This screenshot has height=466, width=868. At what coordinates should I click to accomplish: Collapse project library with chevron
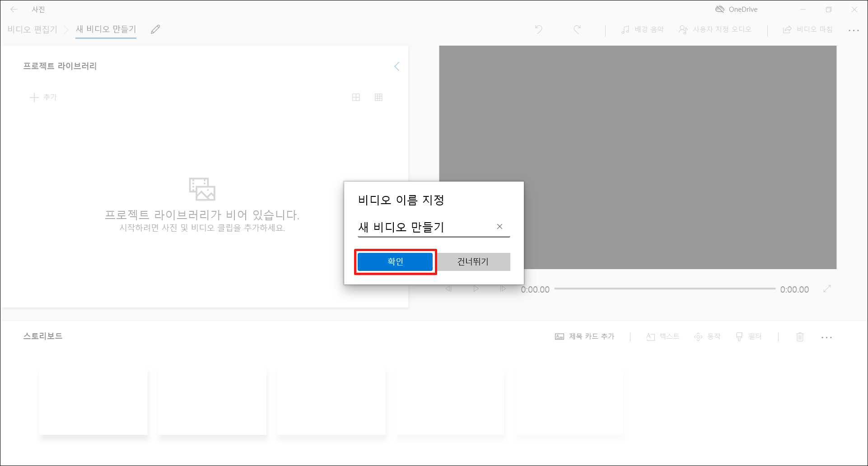[x=397, y=66]
